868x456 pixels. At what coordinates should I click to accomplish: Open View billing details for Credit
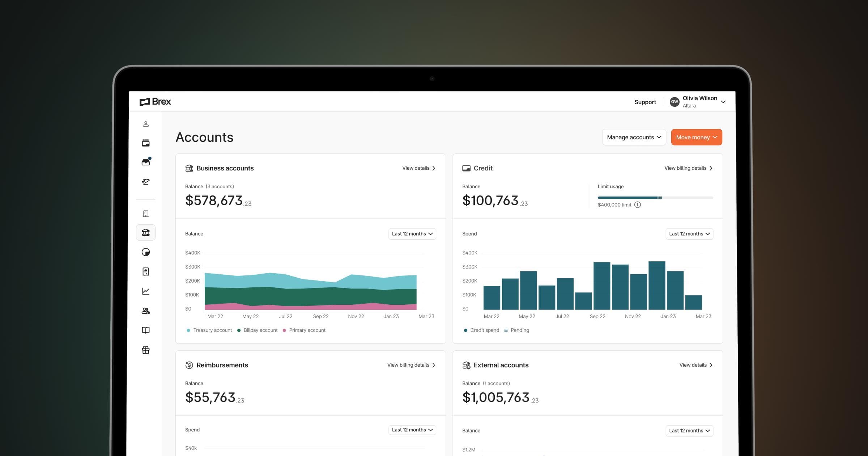(688, 168)
